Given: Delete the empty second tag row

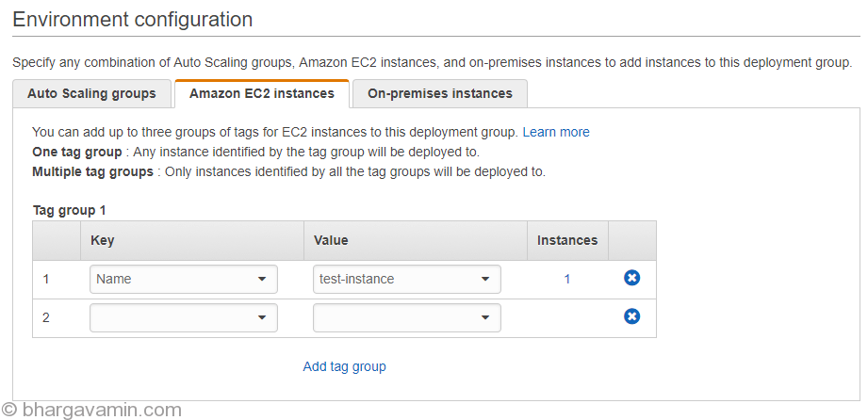Looking at the screenshot, I should (x=632, y=316).
